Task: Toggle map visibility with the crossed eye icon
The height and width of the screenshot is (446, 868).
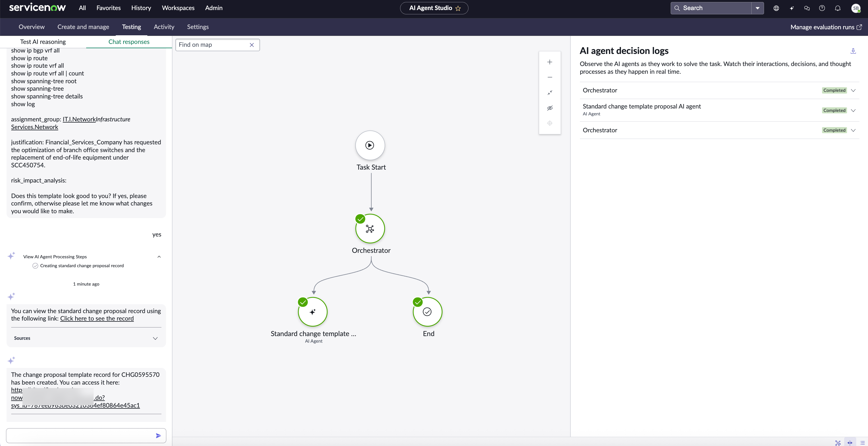Action: click(x=549, y=108)
